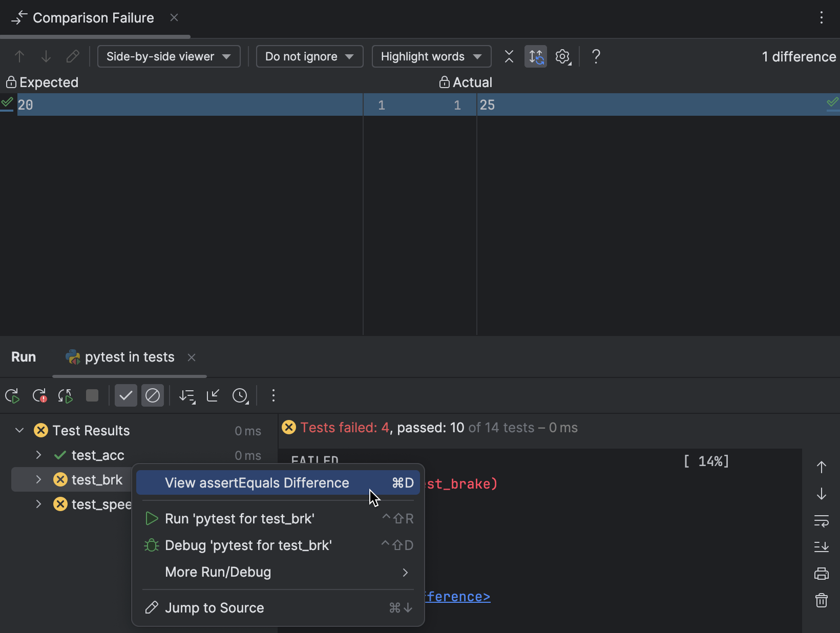Clear test results with the trash icon
Viewport: 840px width, 633px height.
pos(822,600)
